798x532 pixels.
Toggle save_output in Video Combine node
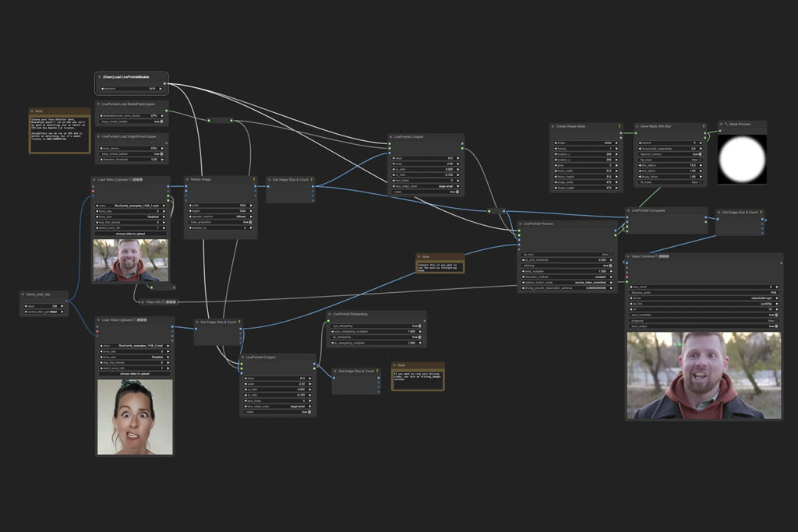[x=704, y=326]
